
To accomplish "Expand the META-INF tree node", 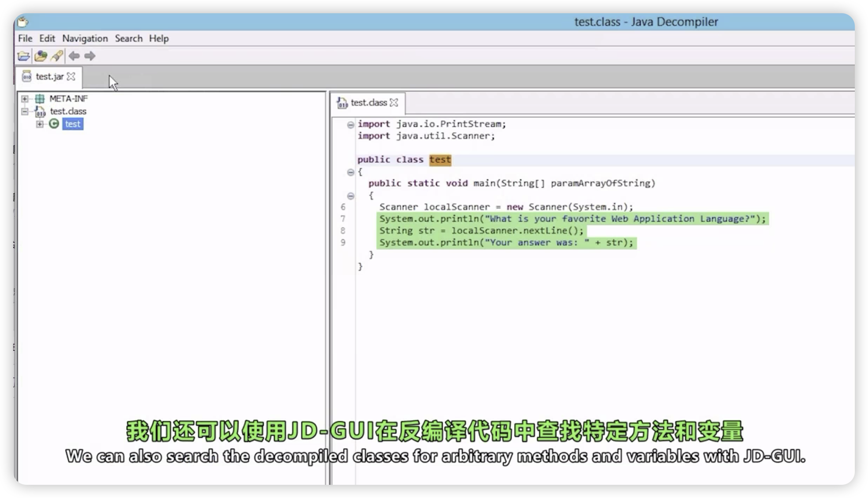I will click(x=25, y=99).
